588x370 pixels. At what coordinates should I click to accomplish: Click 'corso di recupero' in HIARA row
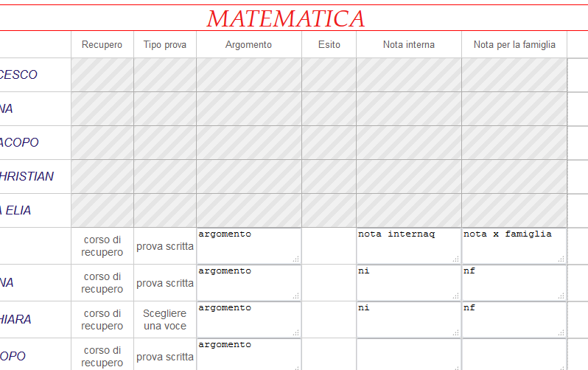(x=102, y=320)
